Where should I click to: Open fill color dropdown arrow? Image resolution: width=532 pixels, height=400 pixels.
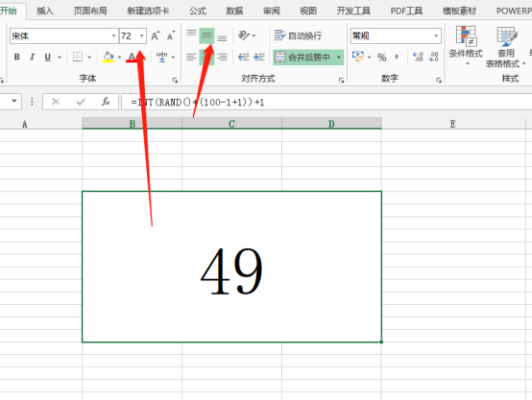119,58
